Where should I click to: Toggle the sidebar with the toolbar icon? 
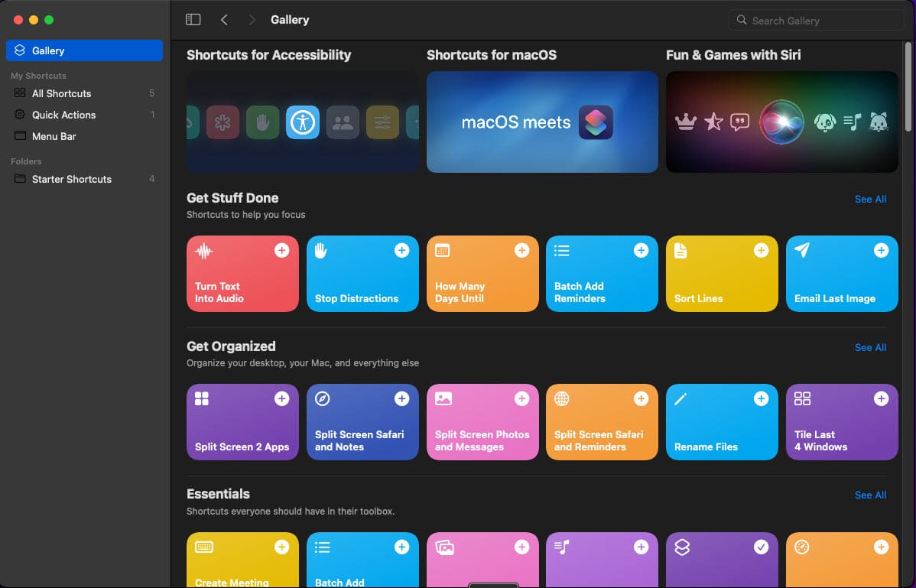[193, 20]
